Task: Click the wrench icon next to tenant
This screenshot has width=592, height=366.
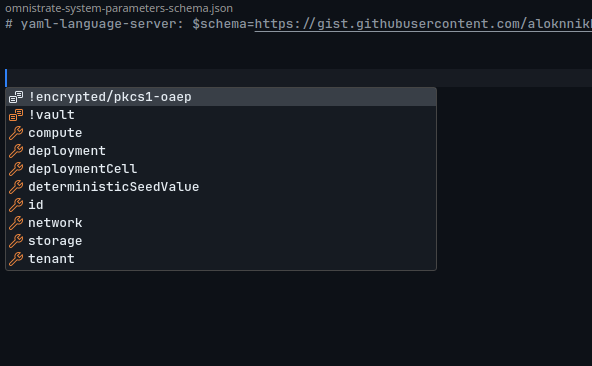Action: [x=16, y=259]
